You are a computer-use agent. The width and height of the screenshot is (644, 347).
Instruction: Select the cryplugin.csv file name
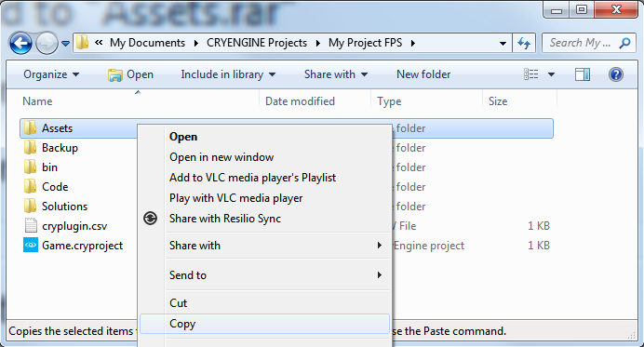click(74, 226)
